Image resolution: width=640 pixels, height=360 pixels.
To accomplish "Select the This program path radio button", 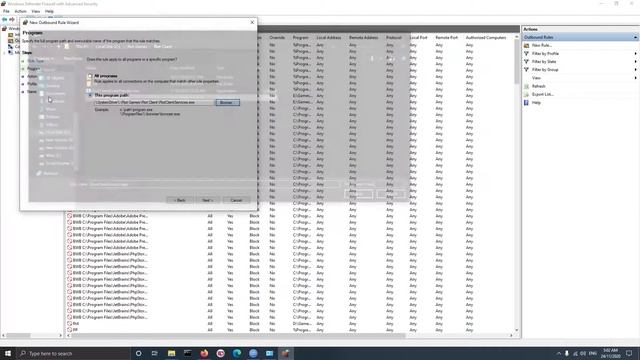I will (x=90, y=95).
